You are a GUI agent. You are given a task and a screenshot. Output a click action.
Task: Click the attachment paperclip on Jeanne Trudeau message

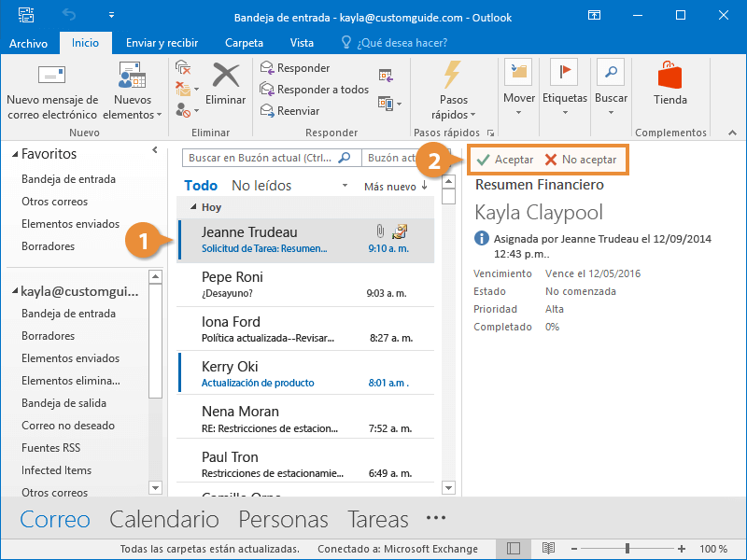380,231
